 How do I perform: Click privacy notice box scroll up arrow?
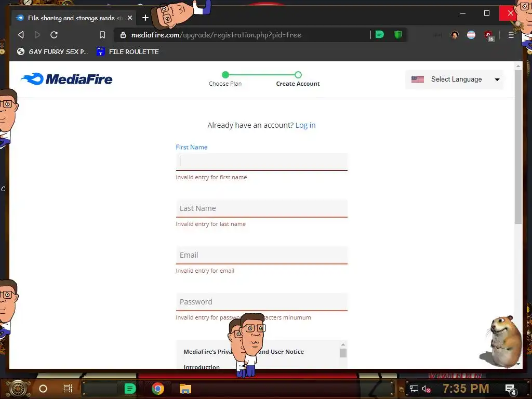pos(343,344)
